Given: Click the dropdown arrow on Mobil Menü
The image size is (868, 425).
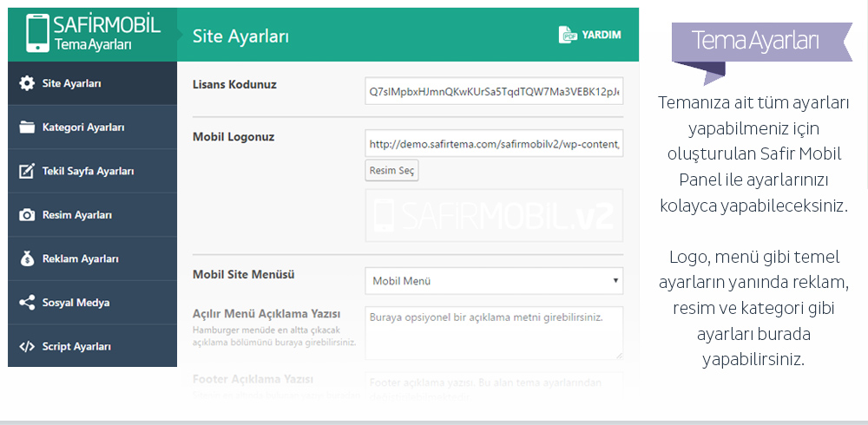Looking at the screenshot, I should (615, 280).
